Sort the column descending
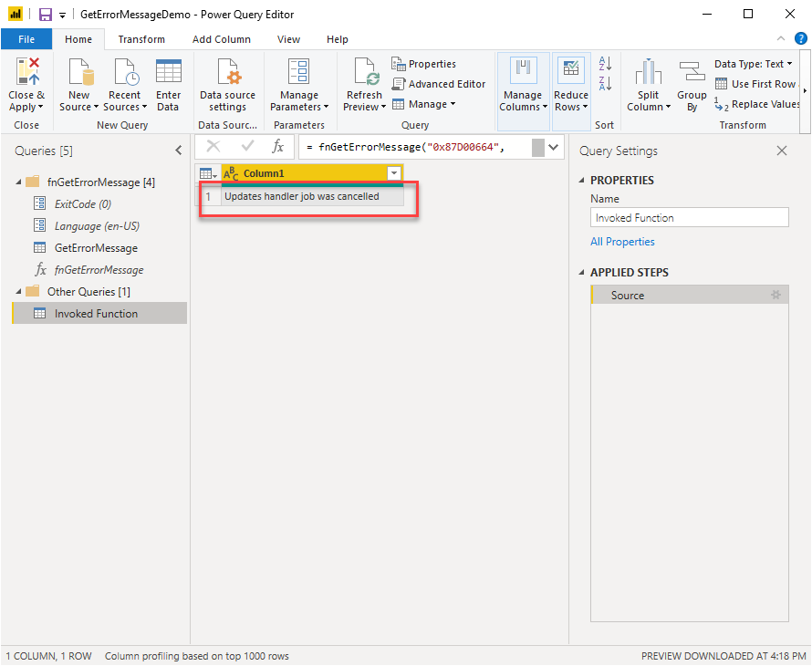This screenshot has width=812, height=666. point(605,83)
